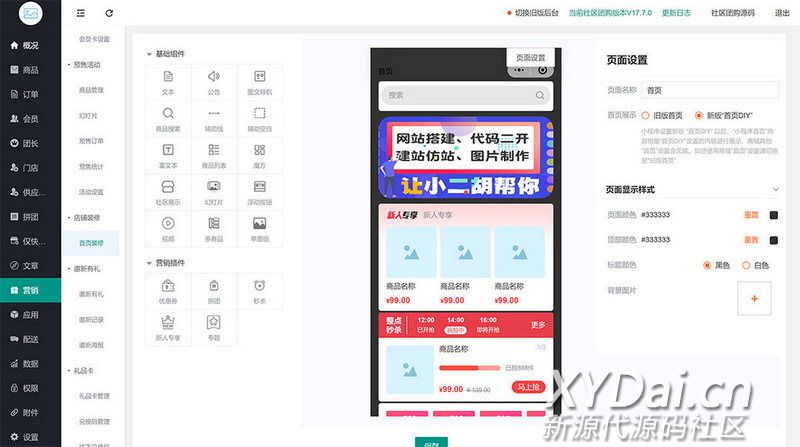Add the 幻灯片 slideshow component
This screenshot has height=447, width=800.
(214, 193)
